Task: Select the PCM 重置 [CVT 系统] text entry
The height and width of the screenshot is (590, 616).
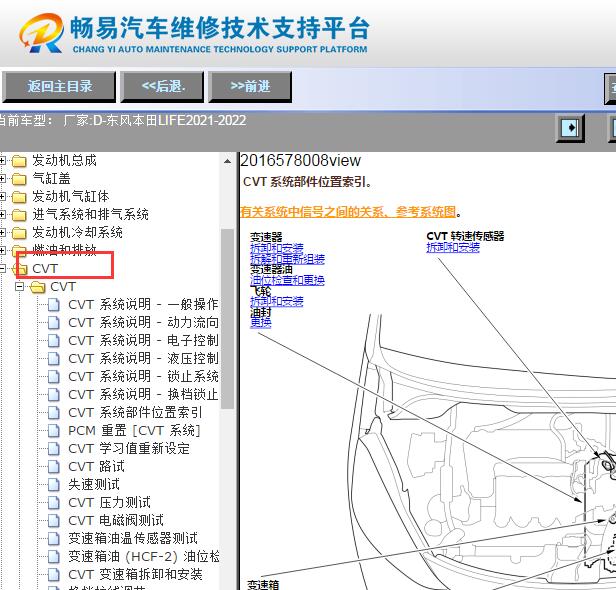Action: pos(134,431)
